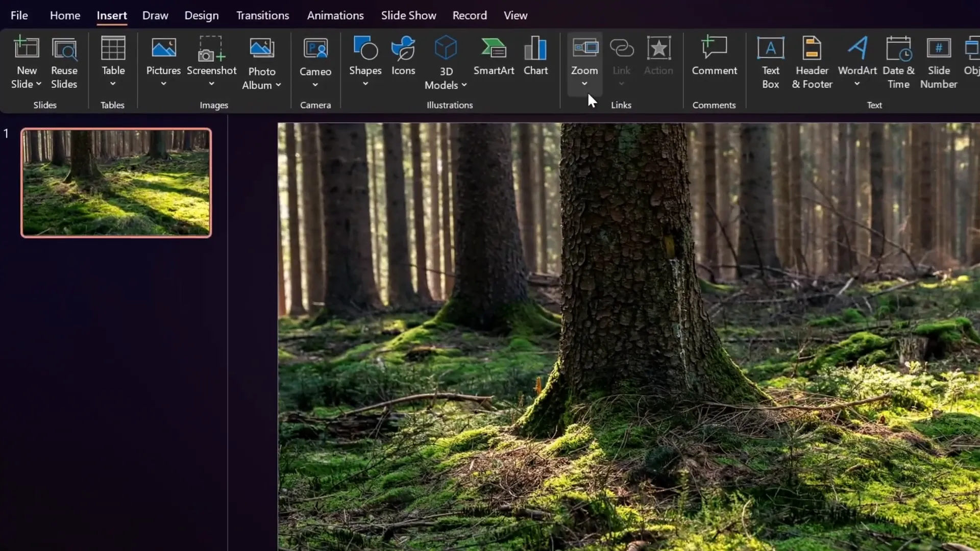Expand the Zoom dropdown chevron
980x551 pixels.
[584, 84]
